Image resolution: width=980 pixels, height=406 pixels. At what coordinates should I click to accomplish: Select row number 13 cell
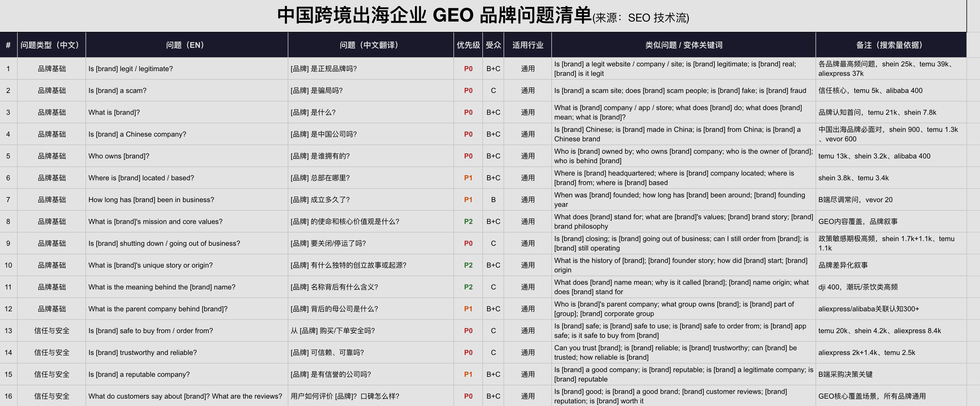coord(8,330)
